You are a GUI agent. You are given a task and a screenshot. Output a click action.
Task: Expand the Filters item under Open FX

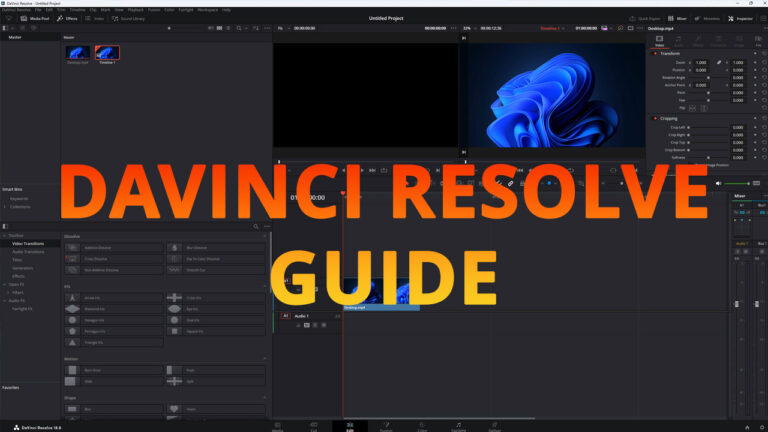(8, 292)
